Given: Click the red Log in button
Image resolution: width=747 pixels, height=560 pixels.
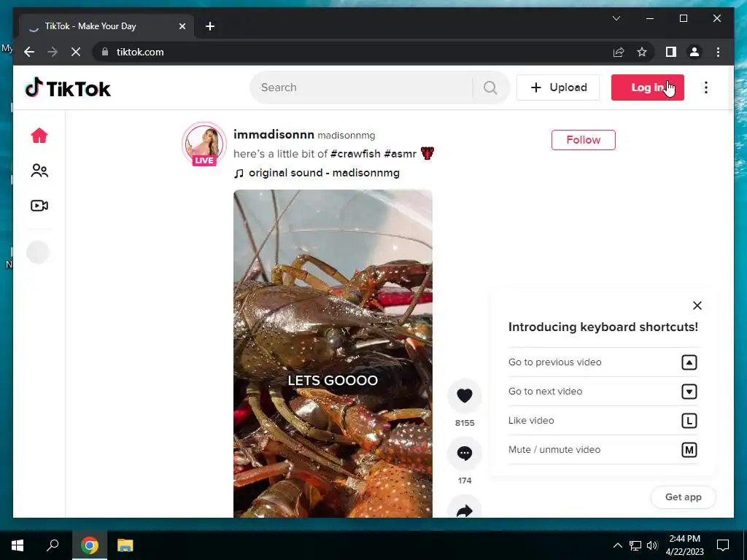Looking at the screenshot, I should [x=648, y=87].
